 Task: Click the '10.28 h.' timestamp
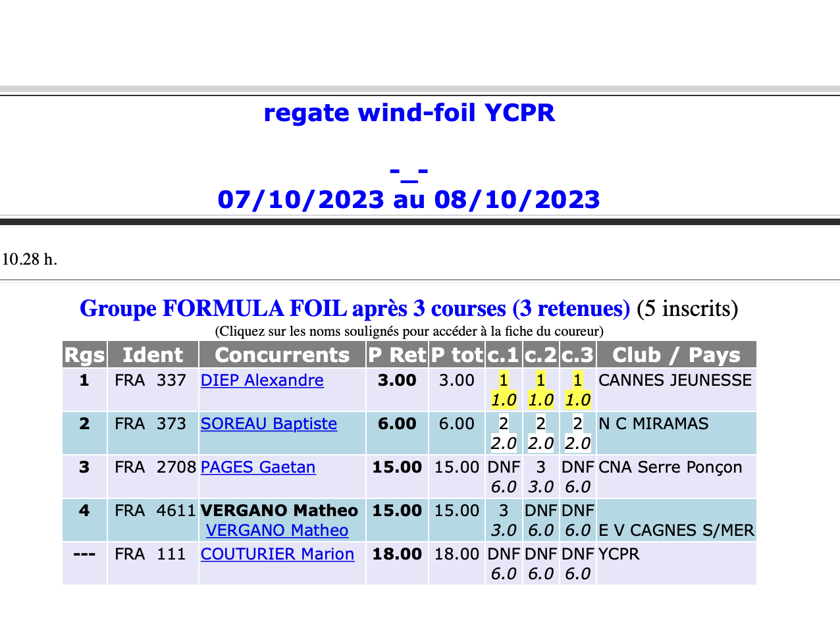point(30,259)
